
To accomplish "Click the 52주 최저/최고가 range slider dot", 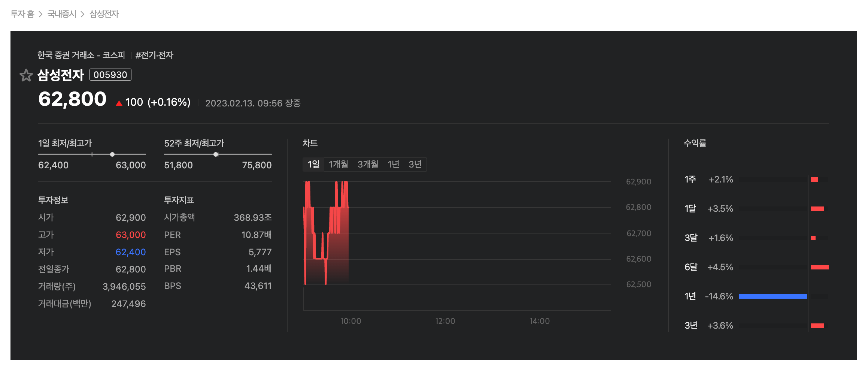I will (216, 154).
